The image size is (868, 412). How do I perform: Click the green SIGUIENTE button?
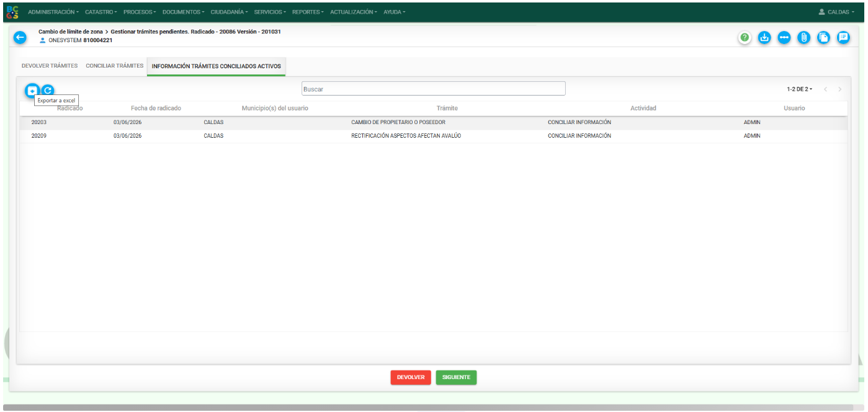tap(456, 377)
